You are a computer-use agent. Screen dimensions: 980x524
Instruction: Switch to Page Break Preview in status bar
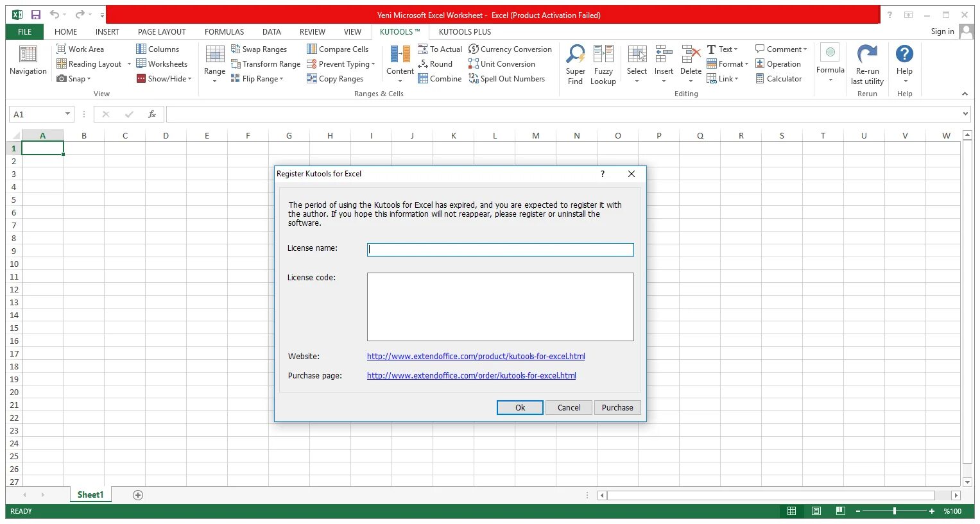tap(840, 511)
